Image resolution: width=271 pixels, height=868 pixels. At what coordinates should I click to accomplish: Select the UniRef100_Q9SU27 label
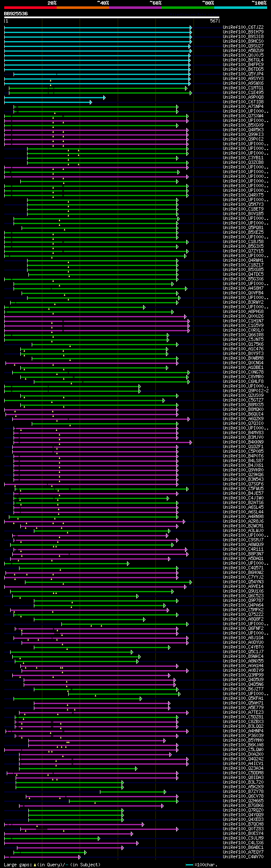[x=243, y=46]
